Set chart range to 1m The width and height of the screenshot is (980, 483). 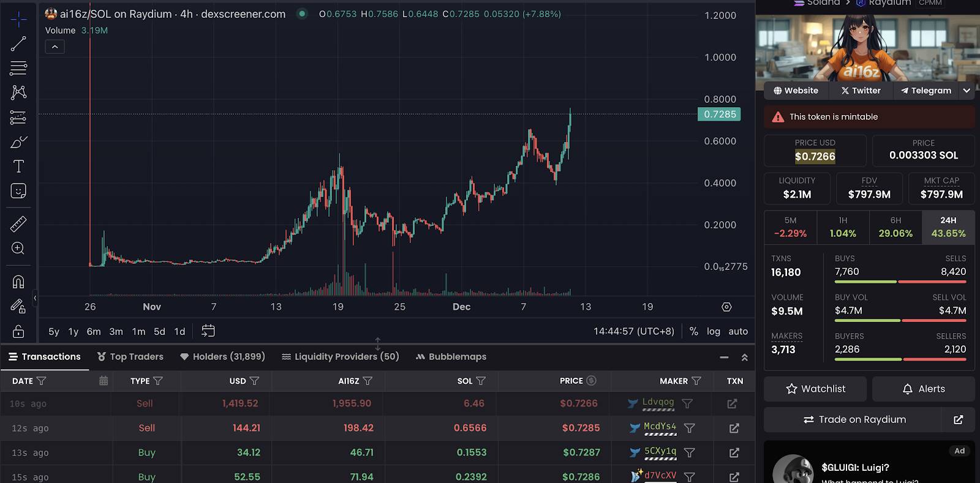[x=138, y=331]
